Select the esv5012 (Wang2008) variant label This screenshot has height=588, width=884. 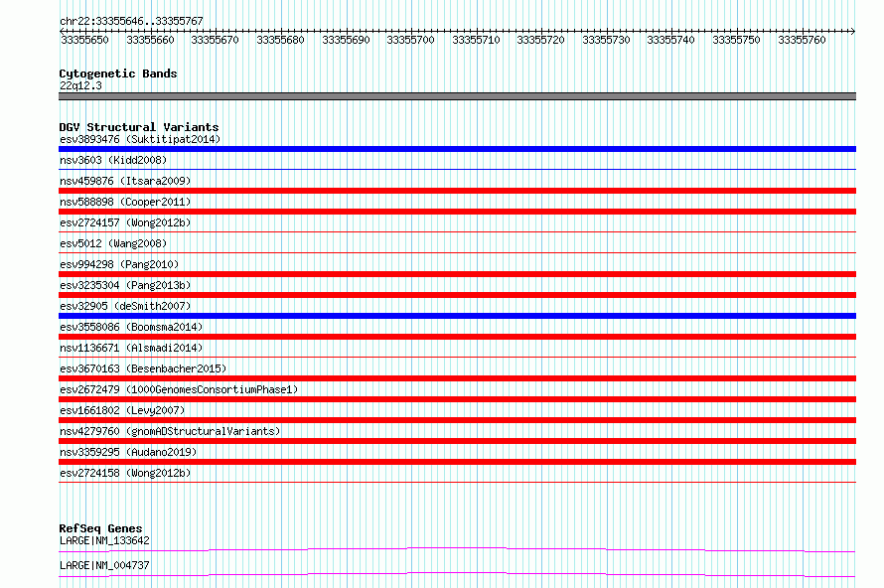(x=113, y=243)
